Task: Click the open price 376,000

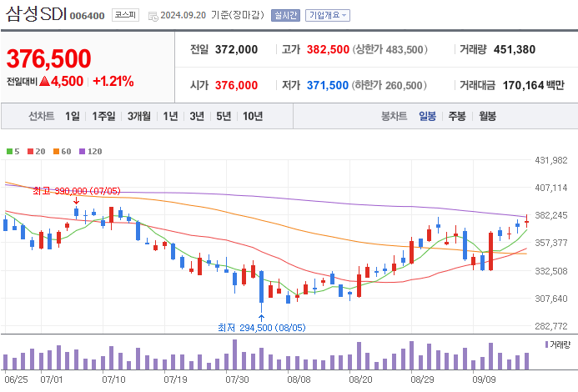Action: (x=236, y=86)
